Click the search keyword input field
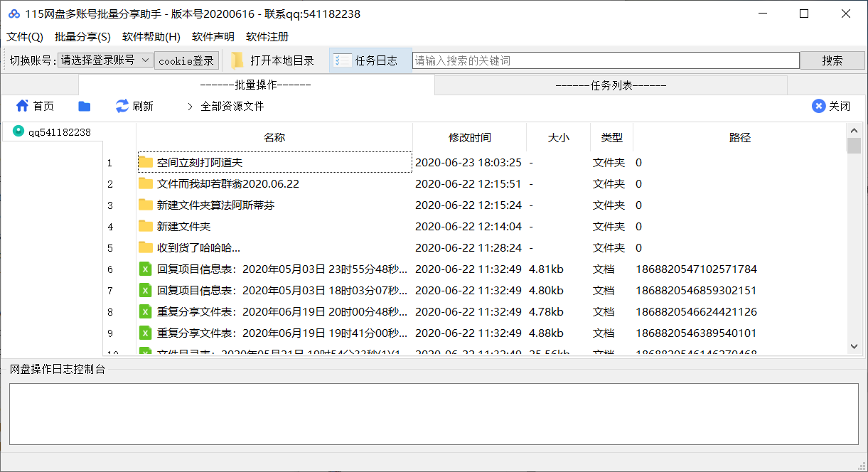The image size is (868, 472). point(604,60)
